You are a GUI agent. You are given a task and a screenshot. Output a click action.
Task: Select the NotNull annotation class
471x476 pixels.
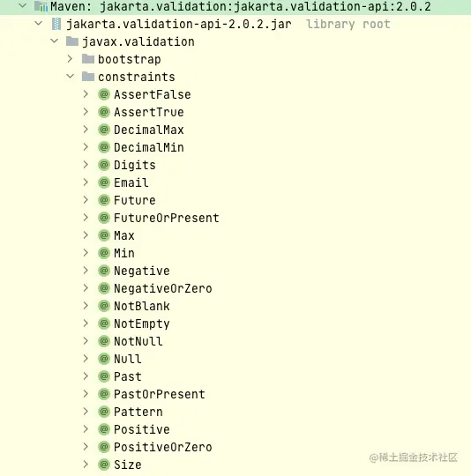pos(138,341)
